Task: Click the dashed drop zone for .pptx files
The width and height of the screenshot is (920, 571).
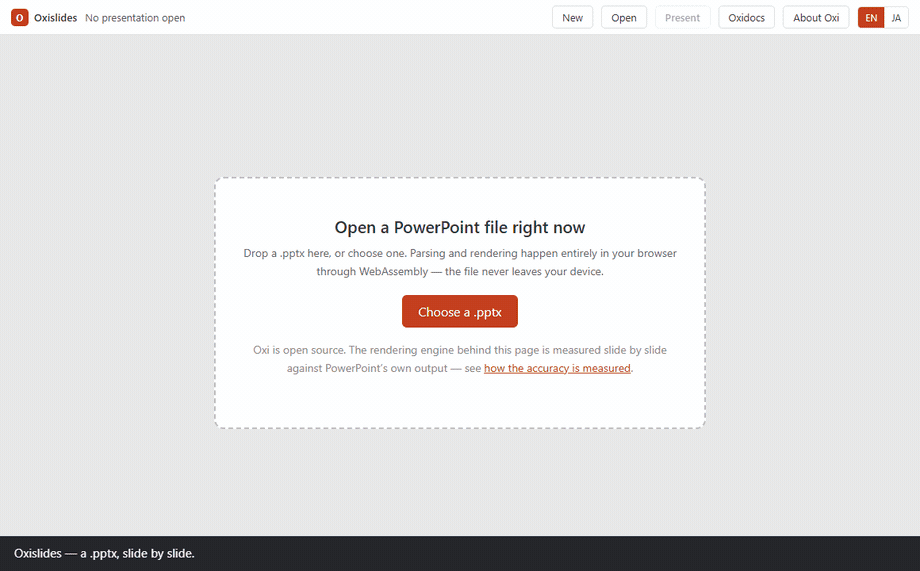Action: click(x=459, y=303)
